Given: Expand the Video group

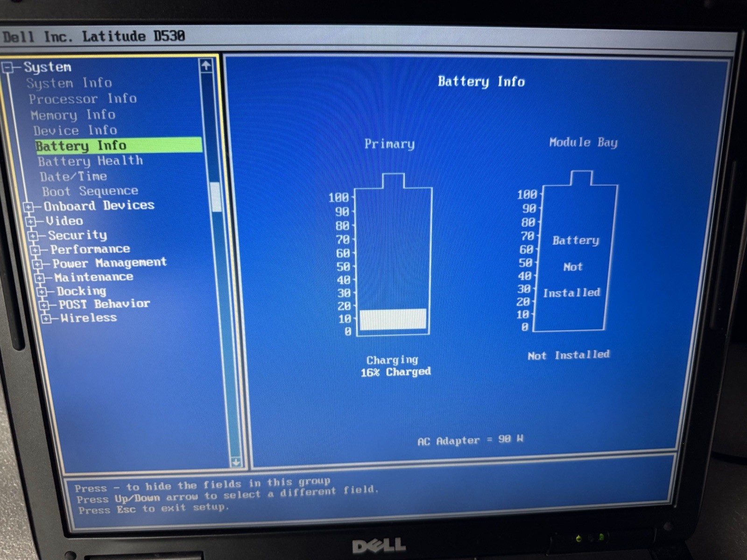Looking at the screenshot, I should point(31,221).
